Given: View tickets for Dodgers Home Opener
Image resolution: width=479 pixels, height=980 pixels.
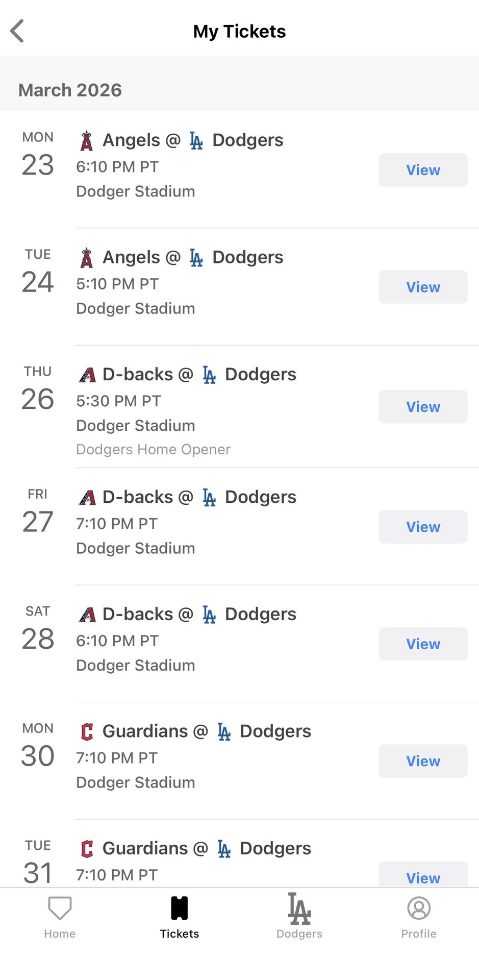Looking at the screenshot, I should pos(423,407).
